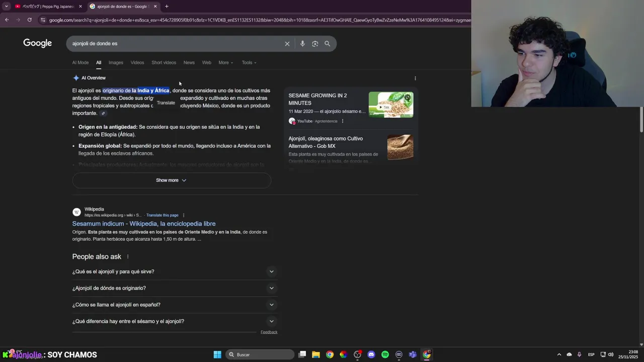Click the 'Origen en la antigüedad:' bullet text
The width and height of the screenshot is (644, 362).
click(x=108, y=127)
